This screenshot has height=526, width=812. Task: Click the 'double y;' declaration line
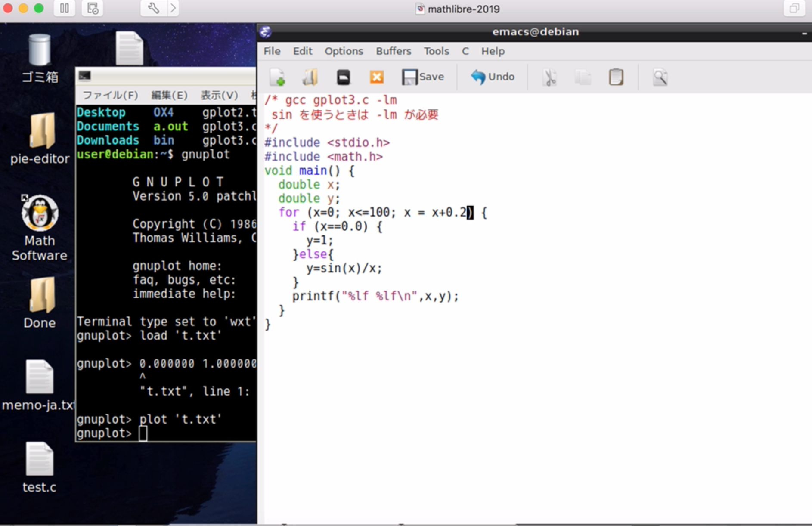pyautogui.click(x=309, y=198)
